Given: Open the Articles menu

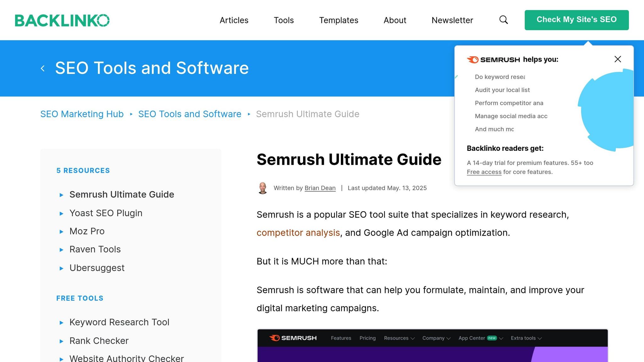Looking at the screenshot, I should (x=234, y=20).
